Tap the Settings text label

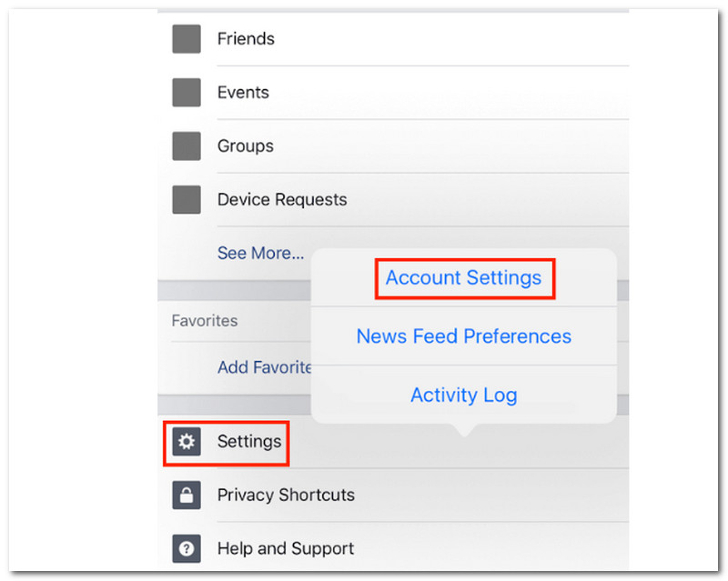249,442
